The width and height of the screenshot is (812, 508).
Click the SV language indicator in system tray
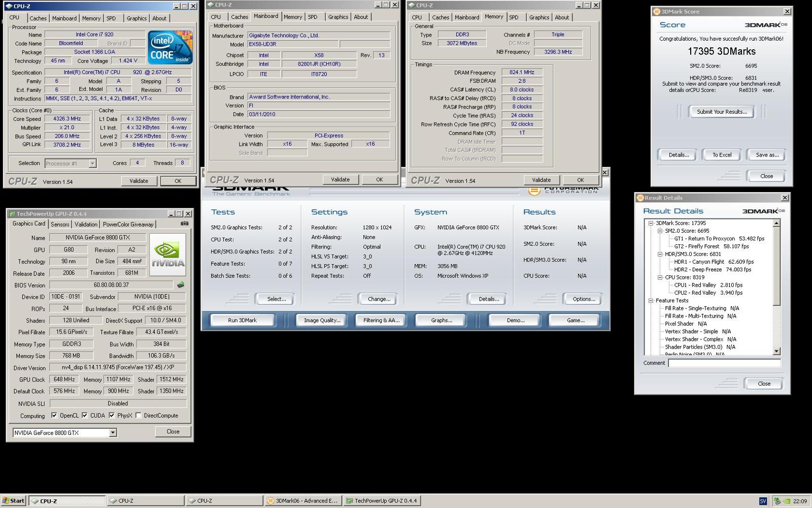763,501
